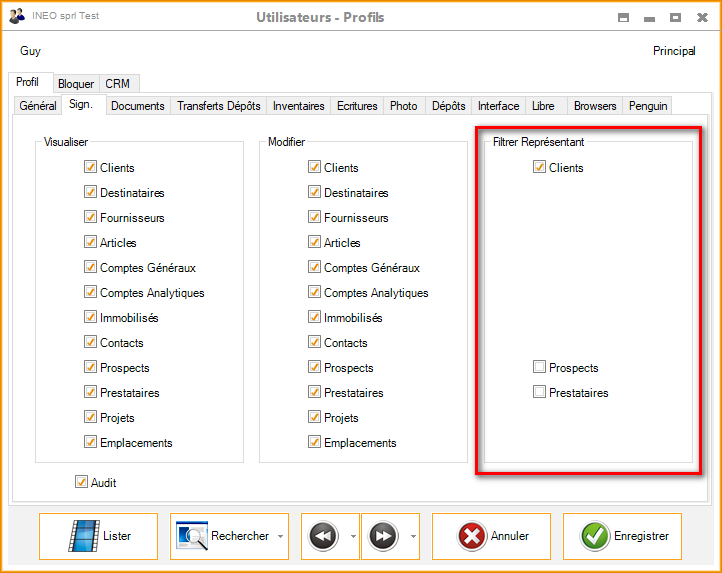Click the Lister film strip button
Screen dimensions: 722x573
coord(99,536)
